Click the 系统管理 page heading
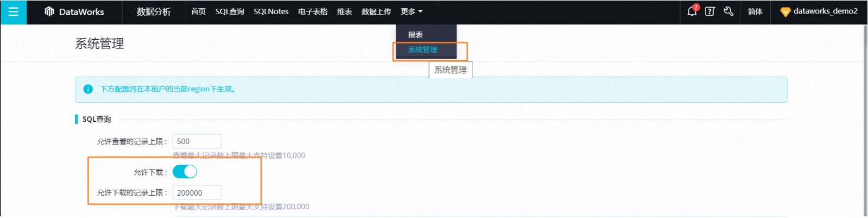868x218 pixels. click(x=99, y=43)
